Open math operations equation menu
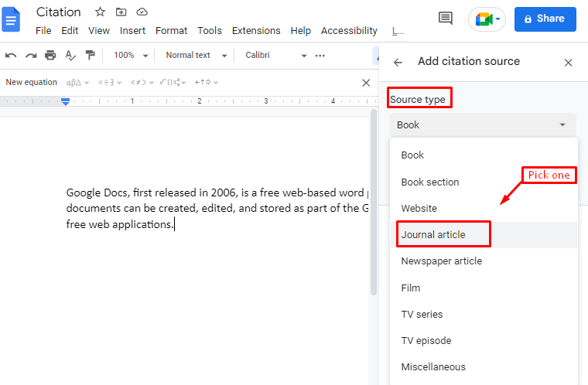Screen dimensions: 588x385 click(173, 83)
